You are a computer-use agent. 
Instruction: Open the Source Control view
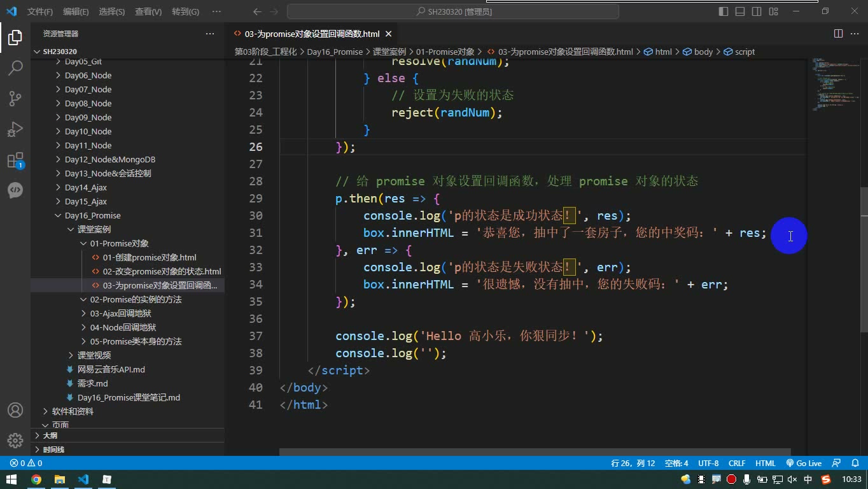15,98
